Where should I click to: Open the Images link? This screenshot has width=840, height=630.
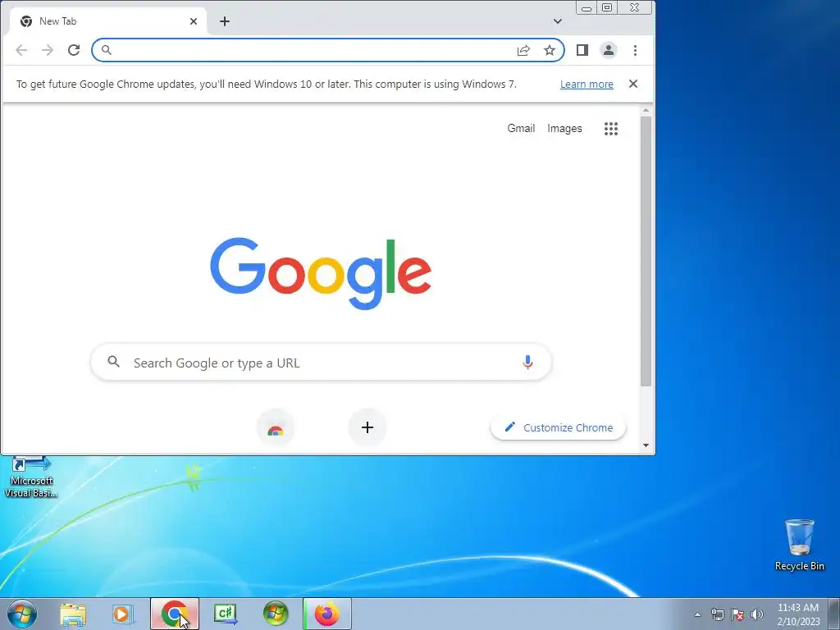tap(564, 128)
